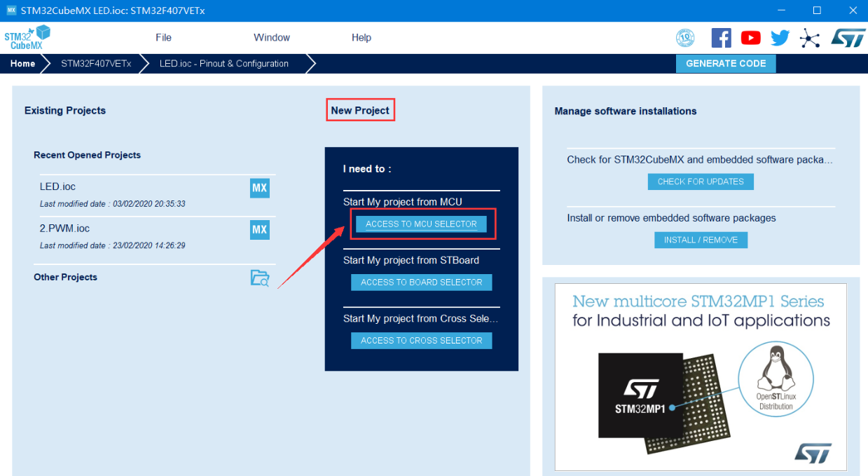Click the Recent Opened Projects heading

(x=87, y=155)
